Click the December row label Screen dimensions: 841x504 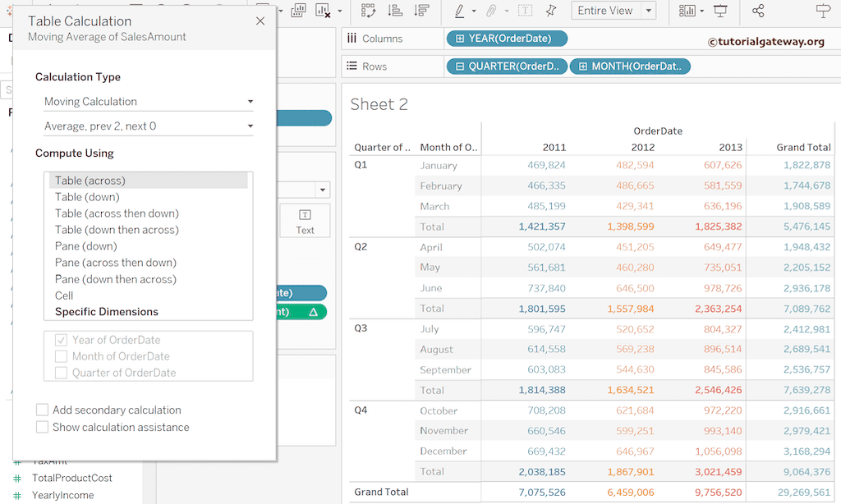click(443, 451)
